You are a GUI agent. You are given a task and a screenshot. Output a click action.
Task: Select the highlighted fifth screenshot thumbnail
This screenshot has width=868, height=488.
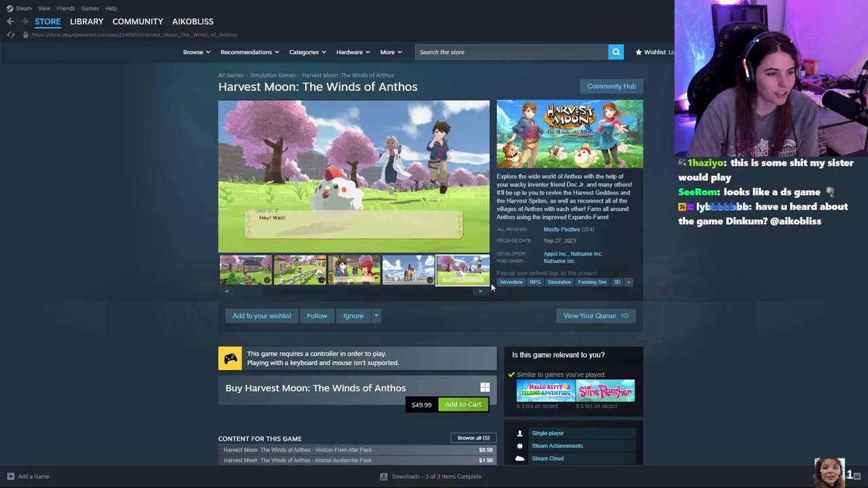pos(462,270)
